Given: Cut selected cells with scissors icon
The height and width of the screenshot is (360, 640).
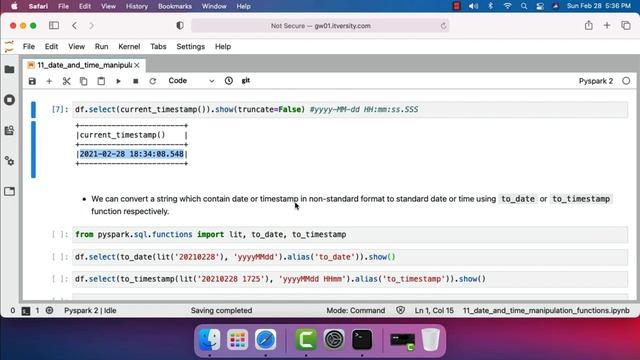Looking at the screenshot, I should 66,81.
